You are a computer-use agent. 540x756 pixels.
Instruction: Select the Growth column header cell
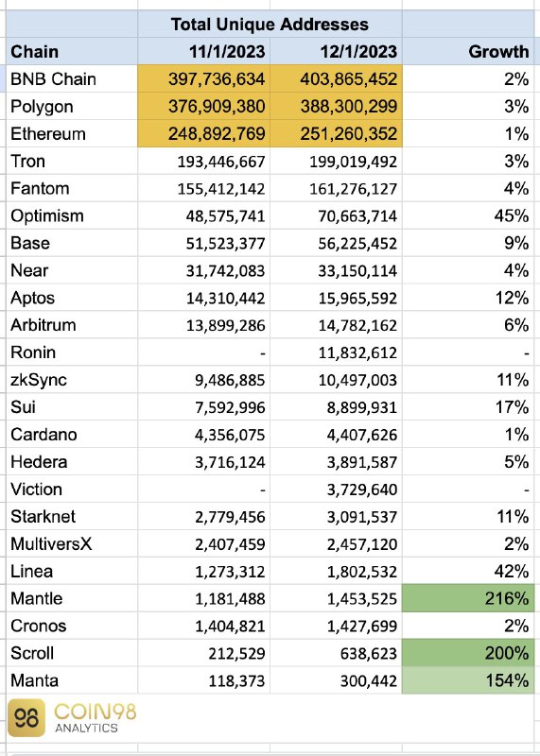(x=468, y=52)
